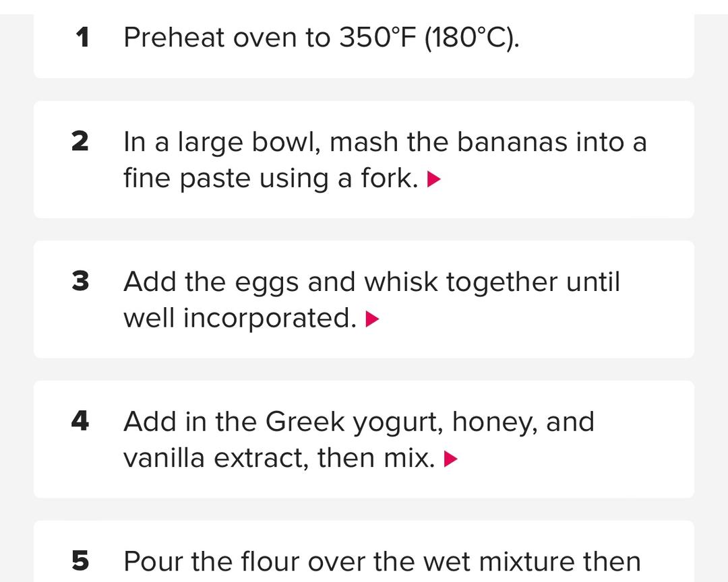Click the step number 2
The height and width of the screenshot is (582, 728).
(80, 142)
